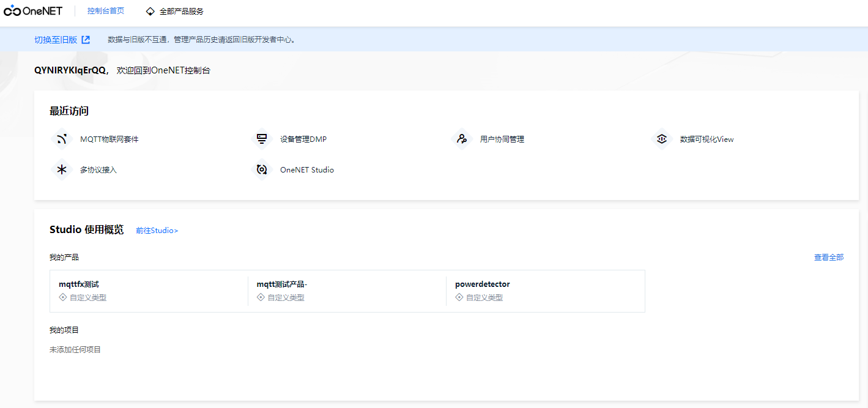Open 用户协同管理 entry
This screenshot has height=408, width=868.
pos(502,139)
